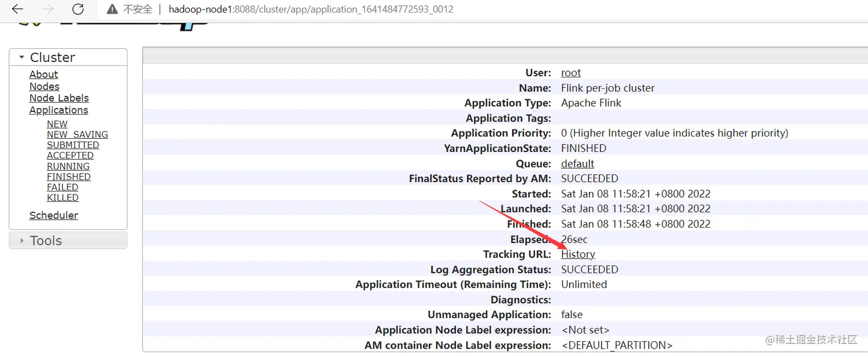Open the Node Labels link
868x356 pixels.
[59, 98]
